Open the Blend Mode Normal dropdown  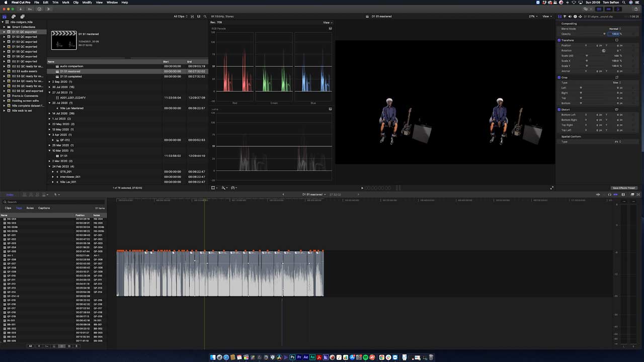(x=615, y=29)
